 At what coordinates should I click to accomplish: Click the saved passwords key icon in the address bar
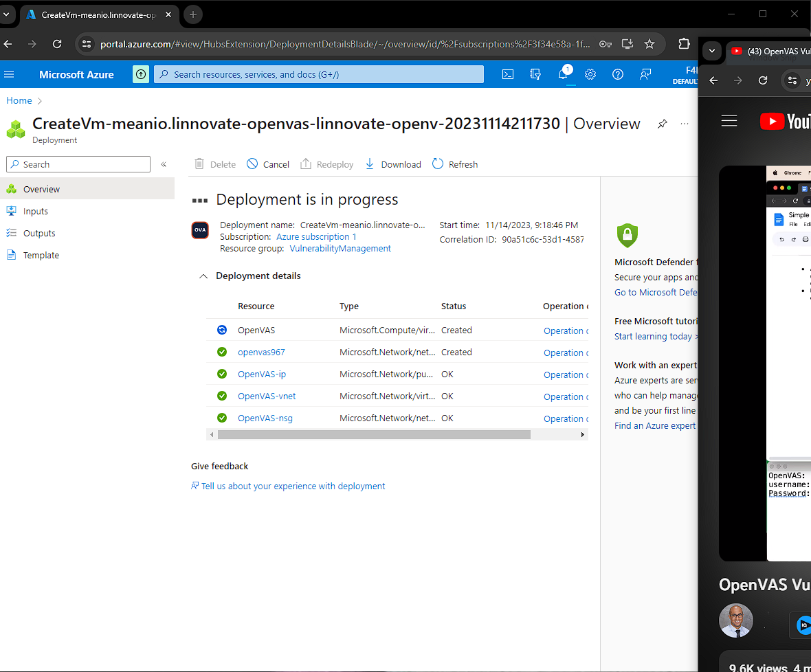pyautogui.click(x=606, y=44)
